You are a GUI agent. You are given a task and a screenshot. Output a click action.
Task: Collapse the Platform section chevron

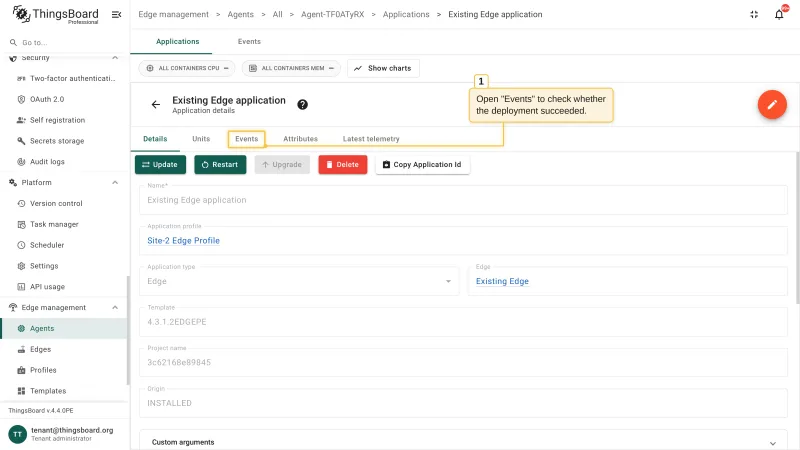pyautogui.click(x=115, y=182)
